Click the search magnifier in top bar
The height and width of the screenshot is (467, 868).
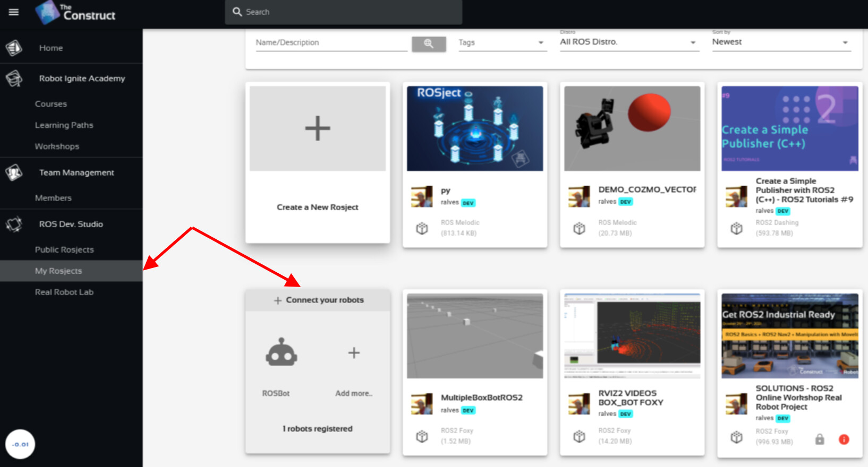[x=237, y=12]
